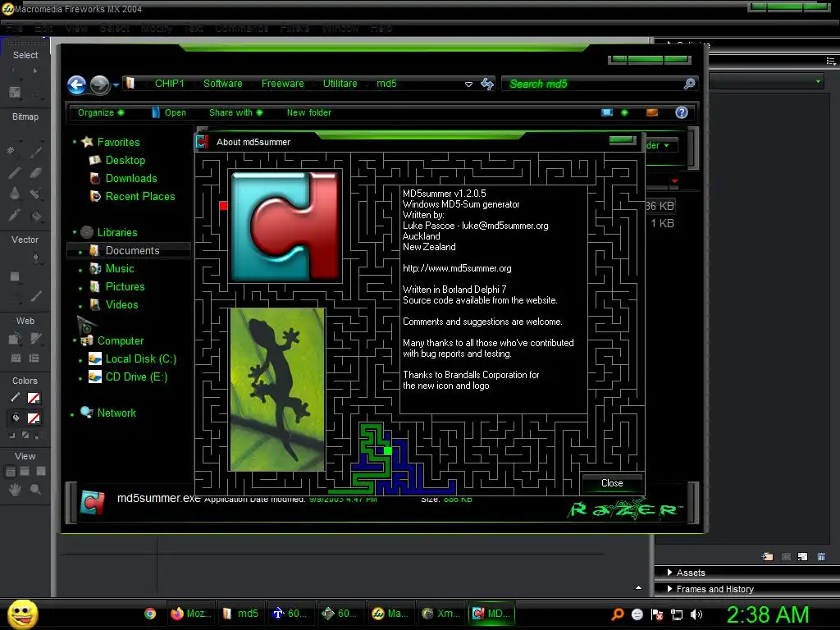Toggle the preview pane icon

pos(652,112)
